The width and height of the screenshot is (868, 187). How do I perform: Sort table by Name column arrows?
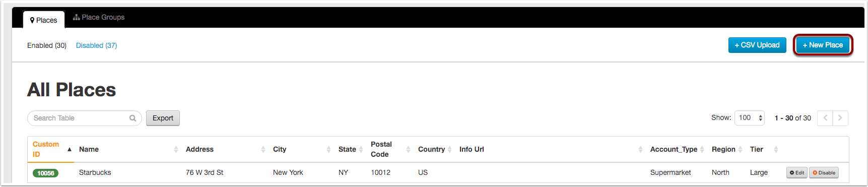coord(176,149)
